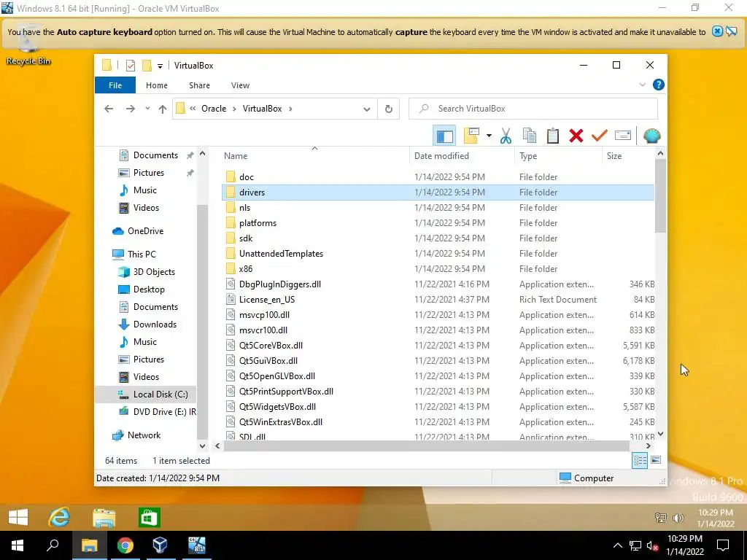The width and height of the screenshot is (747, 560).
Task: Click the Cut scissors icon
Action: pos(506,136)
